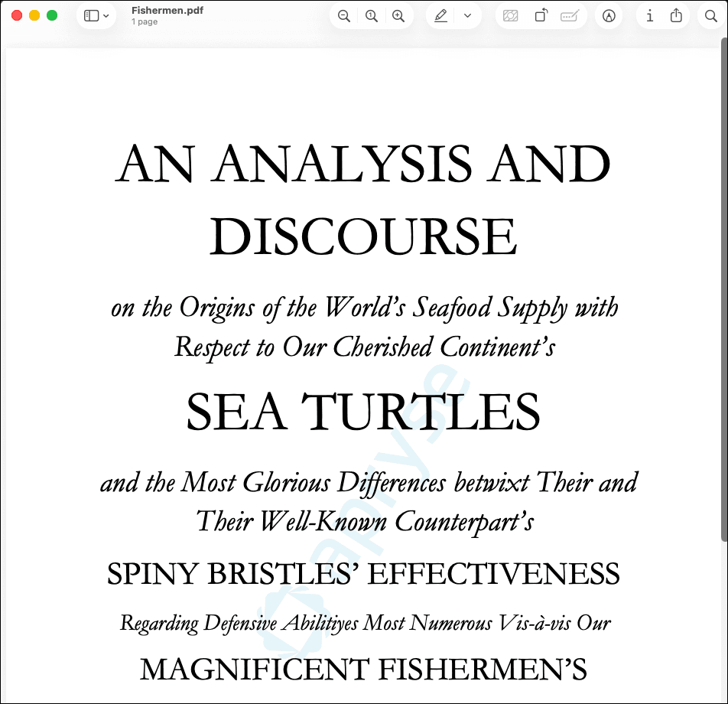Click the zoom in magnifier icon
This screenshot has height=704, width=728.
pyautogui.click(x=398, y=16)
